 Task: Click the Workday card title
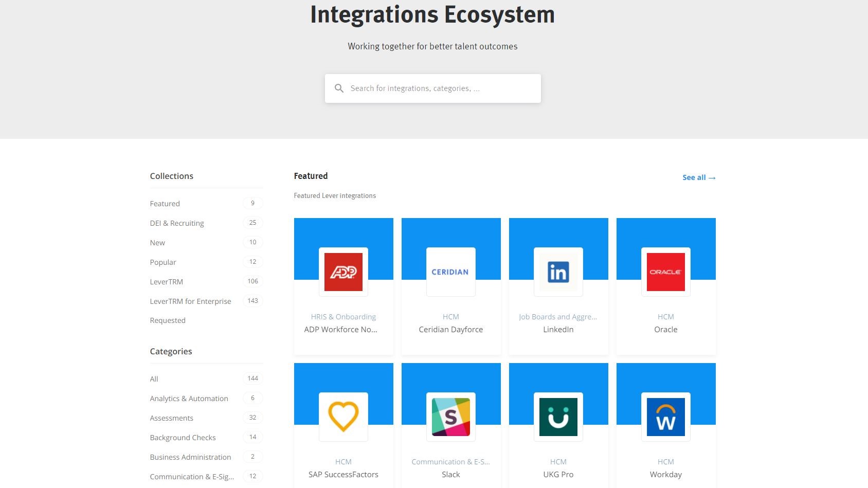(666, 475)
